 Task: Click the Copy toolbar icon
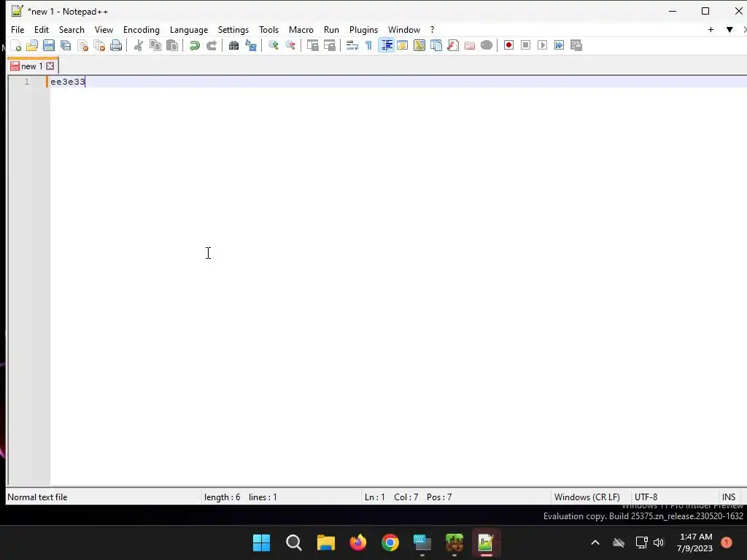click(x=155, y=45)
